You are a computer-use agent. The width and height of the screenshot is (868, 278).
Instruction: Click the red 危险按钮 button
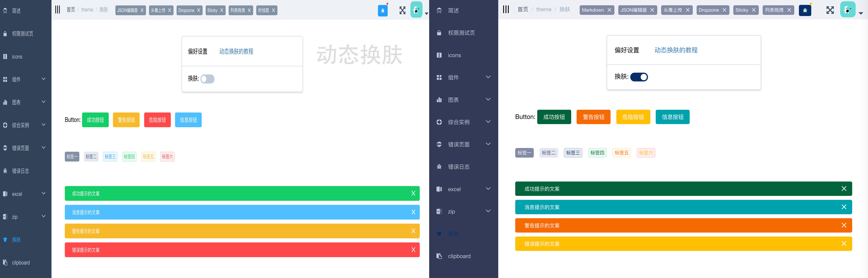point(157,120)
